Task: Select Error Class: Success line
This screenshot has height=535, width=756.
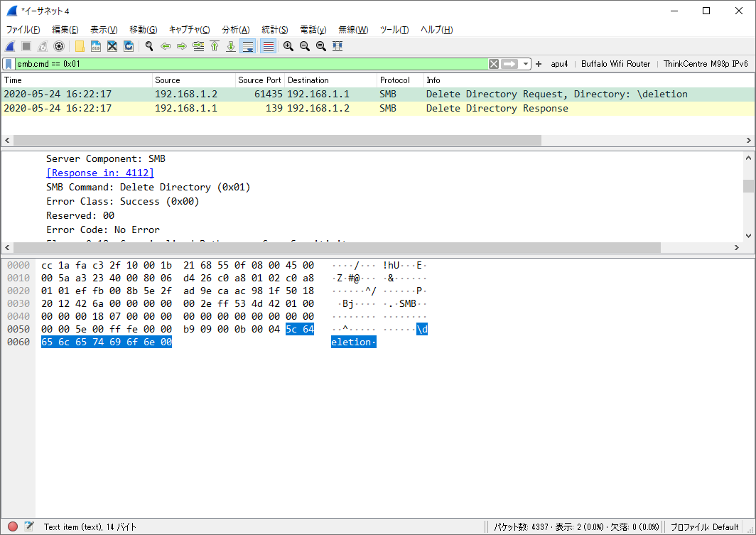Action: 123,202
